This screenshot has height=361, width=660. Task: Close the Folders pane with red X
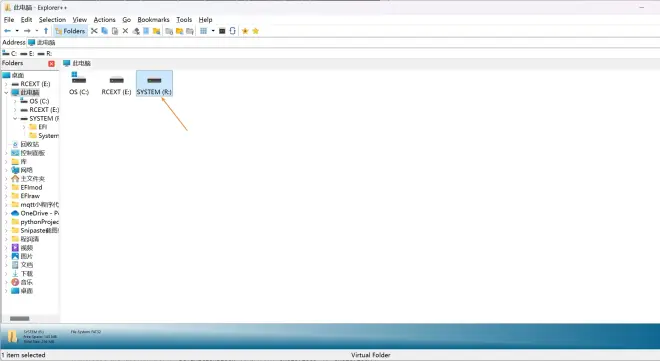[51, 64]
